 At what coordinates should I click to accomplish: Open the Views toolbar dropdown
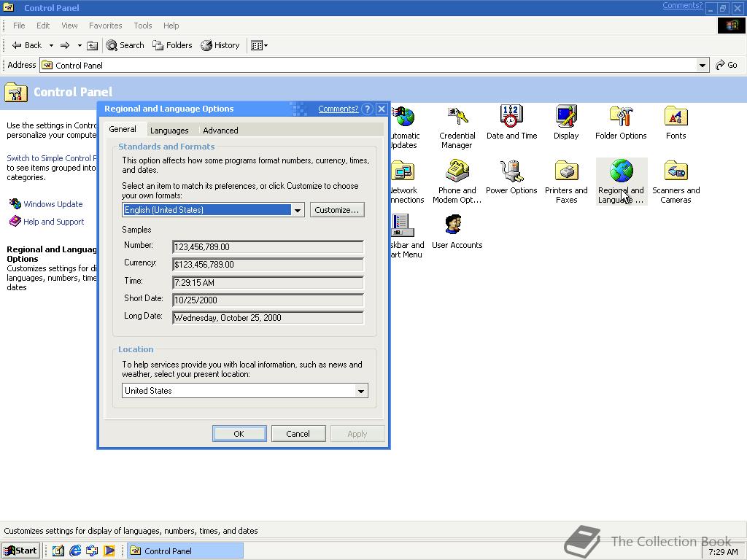pos(259,45)
